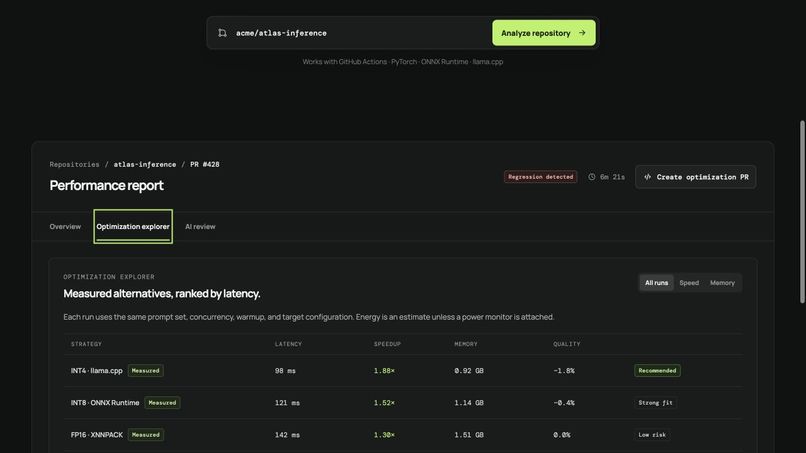
Task: Filter runs by Speed
Action: point(689,283)
